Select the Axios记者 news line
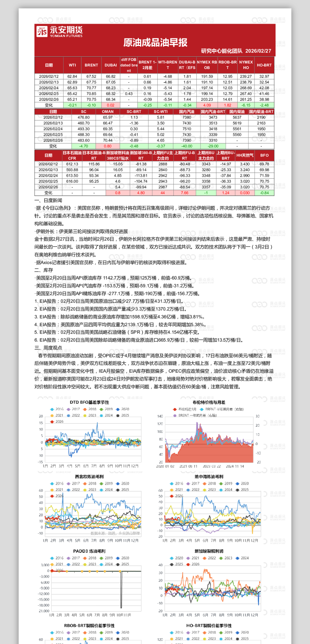 click(x=111, y=263)
